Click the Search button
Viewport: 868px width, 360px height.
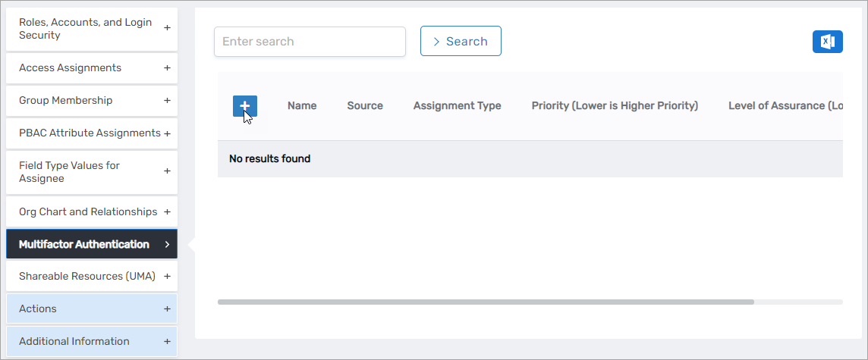pos(461,41)
